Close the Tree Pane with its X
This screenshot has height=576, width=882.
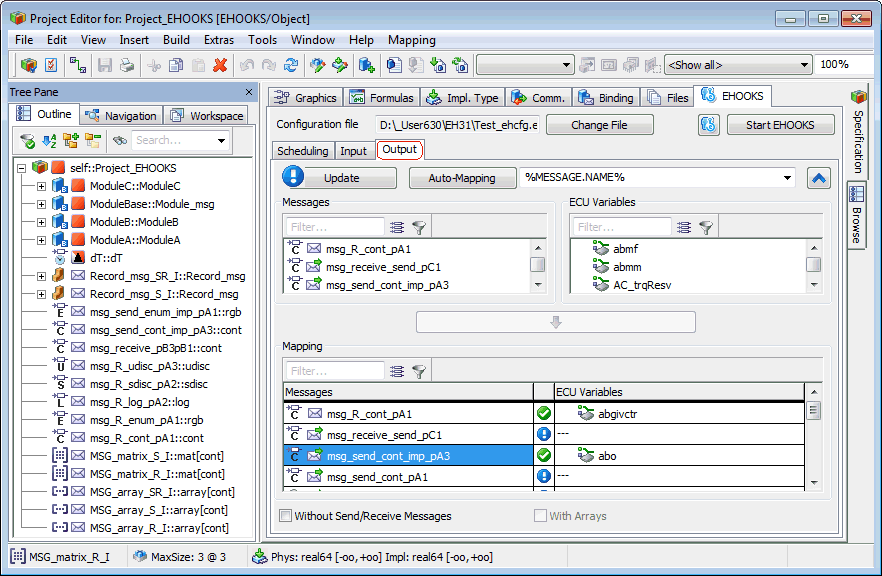[249, 92]
